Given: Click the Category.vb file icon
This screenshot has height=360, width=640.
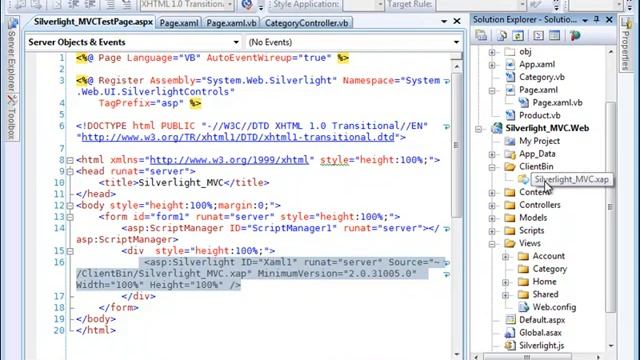Looking at the screenshot, I should 510,77.
